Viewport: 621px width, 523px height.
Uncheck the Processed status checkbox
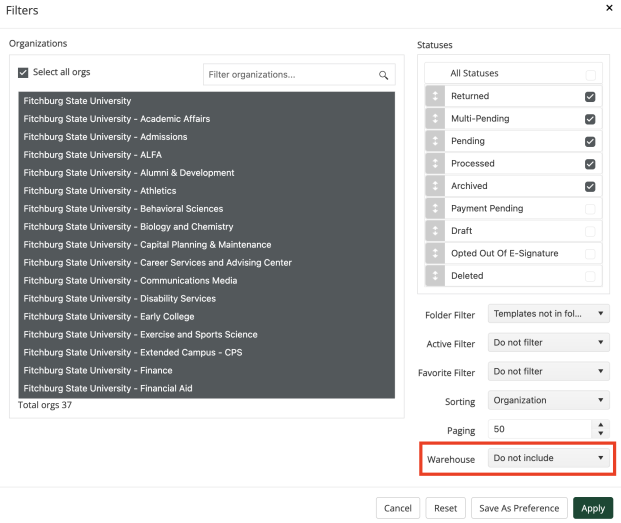coord(590,164)
